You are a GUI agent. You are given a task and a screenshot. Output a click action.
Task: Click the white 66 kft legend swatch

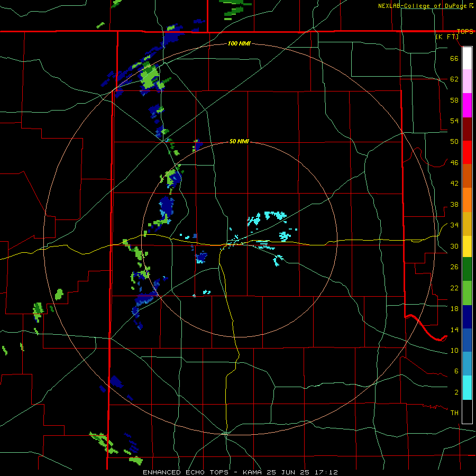point(467,58)
